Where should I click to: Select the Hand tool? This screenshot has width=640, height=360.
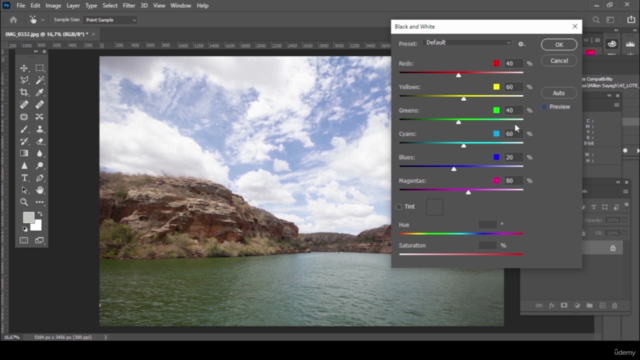[x=40, y=190]
